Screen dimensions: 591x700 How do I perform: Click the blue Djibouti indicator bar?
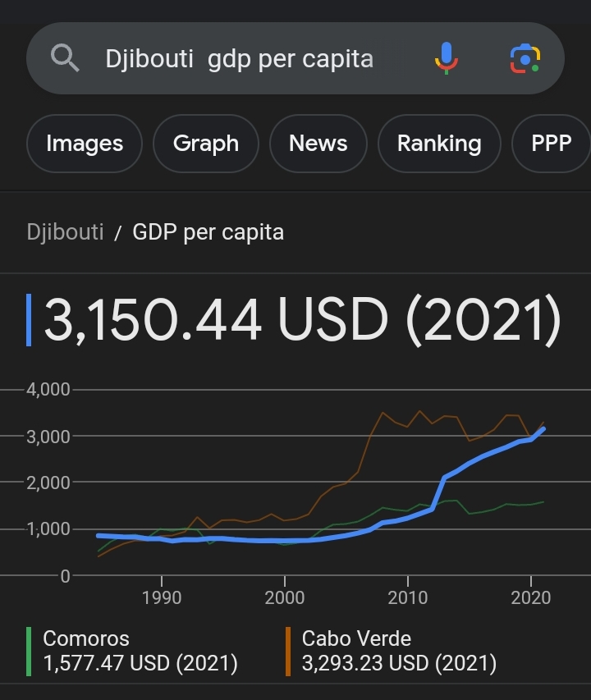pos(29,320)
